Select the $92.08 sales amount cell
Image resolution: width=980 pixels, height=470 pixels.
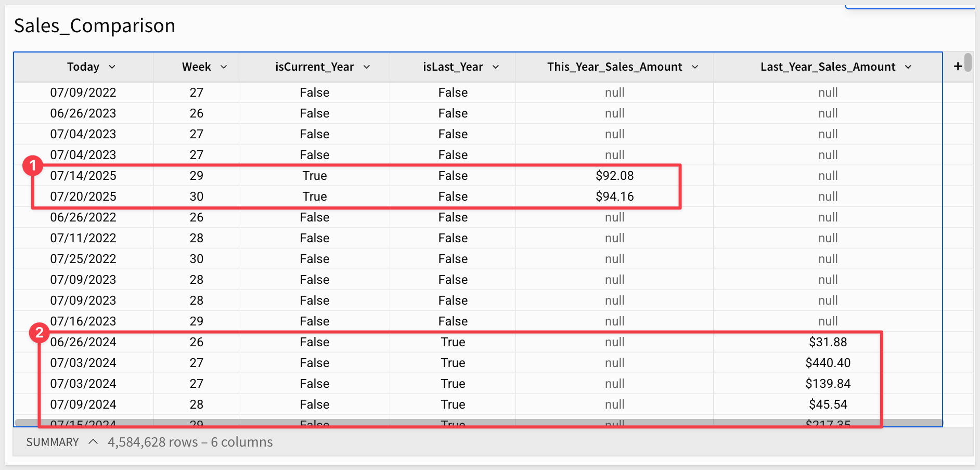click(x=614, y=176)
